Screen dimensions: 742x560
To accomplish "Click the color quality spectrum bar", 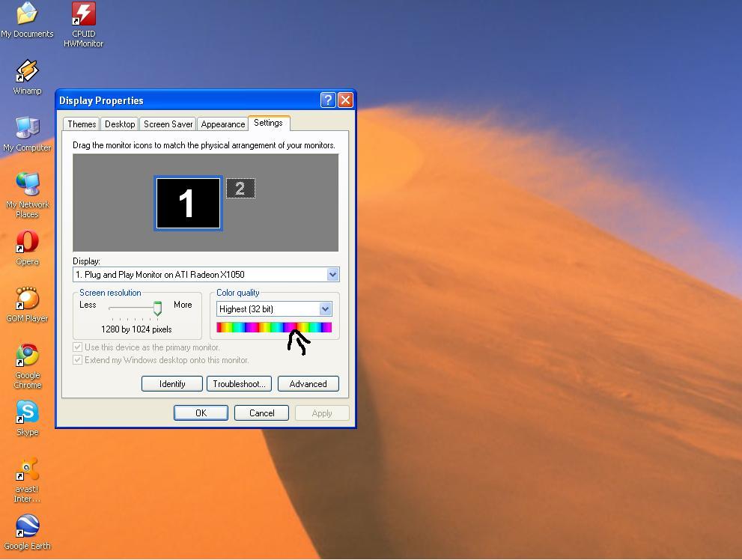I will click(274, 327).
